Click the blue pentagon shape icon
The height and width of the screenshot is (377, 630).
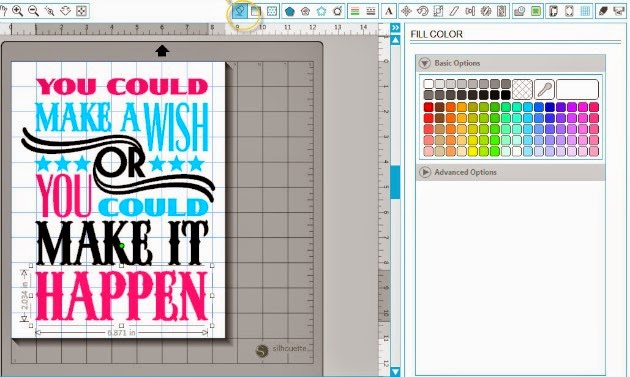click(x=289, y=11)
